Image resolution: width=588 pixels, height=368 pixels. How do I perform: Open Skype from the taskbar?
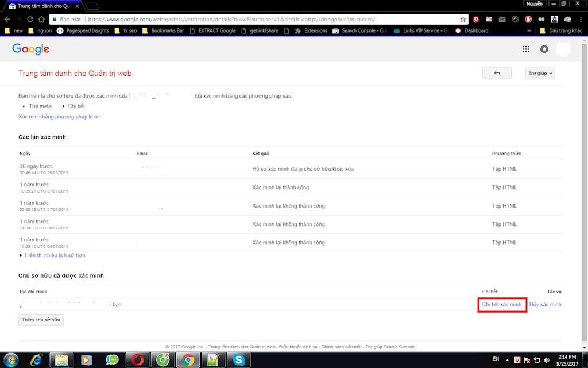click(238, 360)
